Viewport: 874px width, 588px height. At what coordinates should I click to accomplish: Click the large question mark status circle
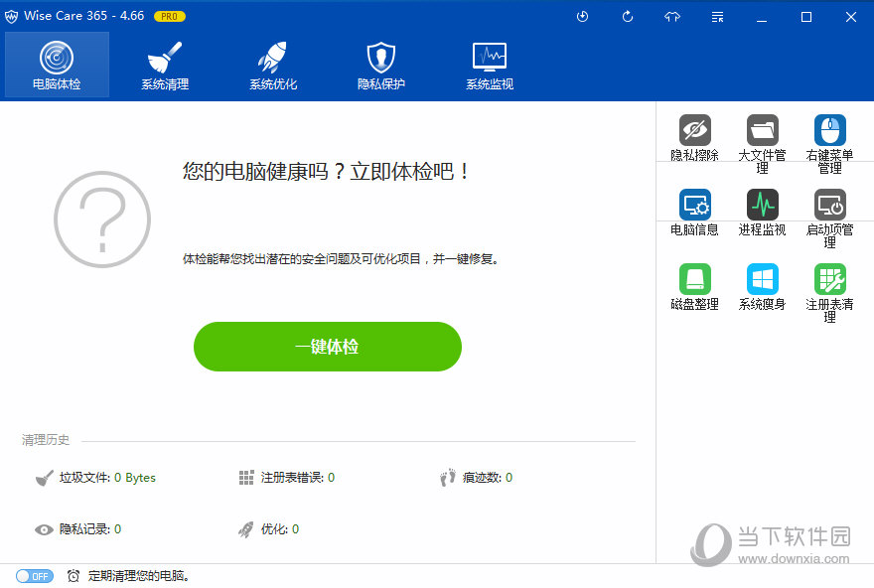click(x=102, y=220)
